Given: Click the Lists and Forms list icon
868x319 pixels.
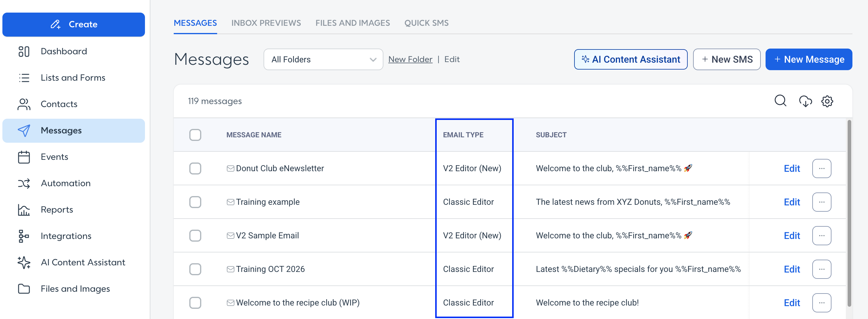Looking at the screenshot, I should tap(24, 78).
